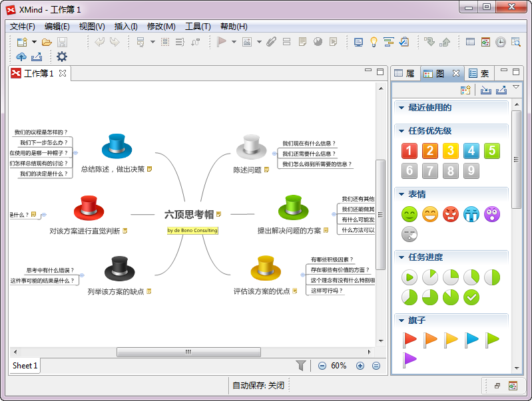Select the purple flag marker
The width and height of the screenshot is (532, 401).
[x=409, y=360]
